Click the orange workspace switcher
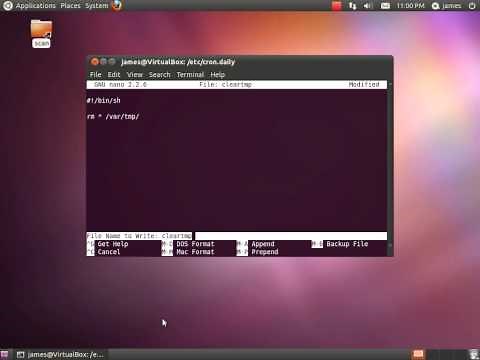This screenshot has width=480, height=360. click(418, 354)
